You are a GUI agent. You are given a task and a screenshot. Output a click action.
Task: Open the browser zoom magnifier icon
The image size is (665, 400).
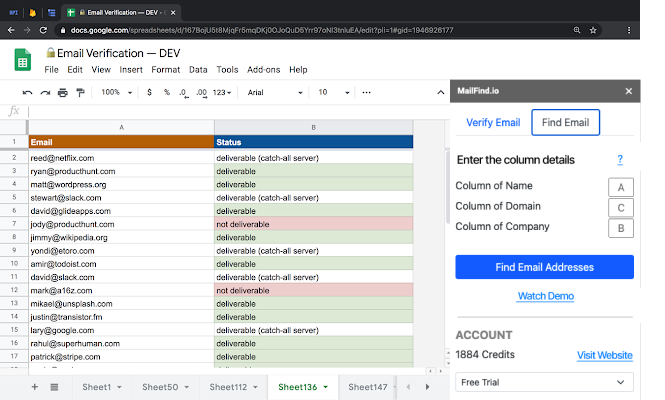point(577,30)
